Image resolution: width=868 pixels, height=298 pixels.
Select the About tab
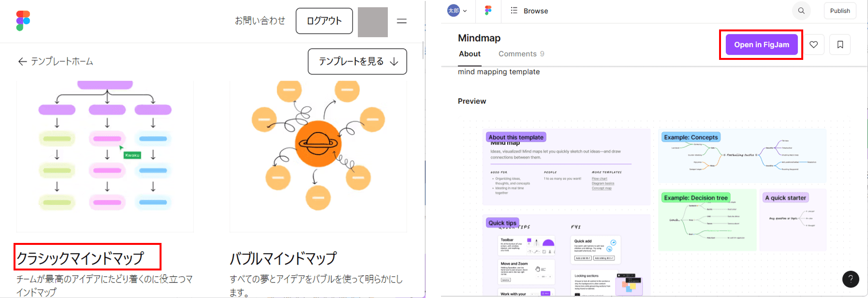470,54
